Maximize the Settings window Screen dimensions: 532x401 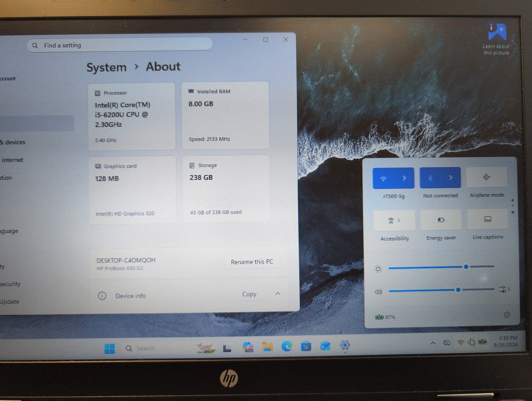(x=266, y=39)
